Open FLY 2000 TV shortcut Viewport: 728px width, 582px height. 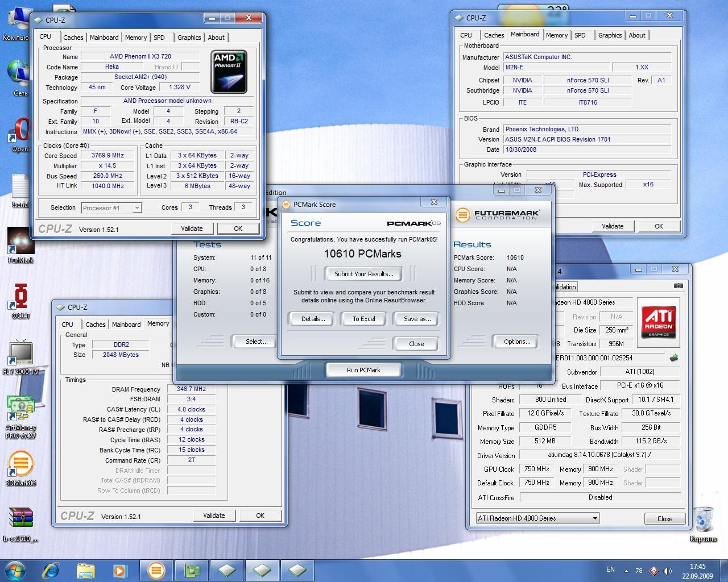[x=21, y=357]
